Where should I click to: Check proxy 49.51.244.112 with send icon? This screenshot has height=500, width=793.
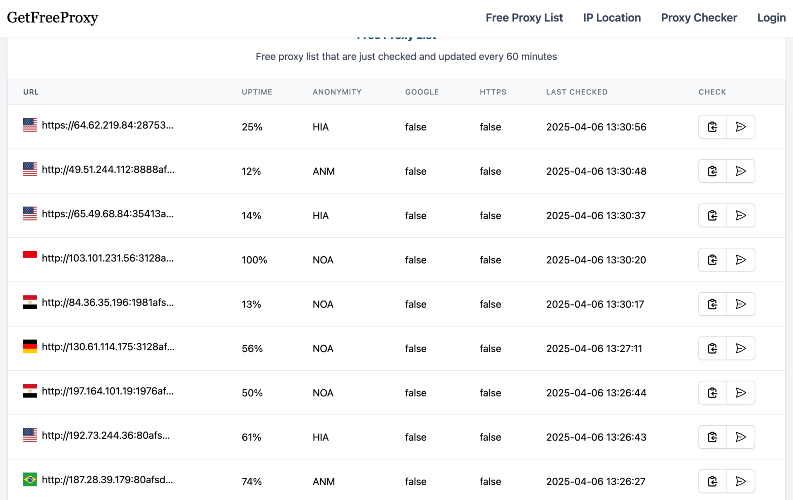click(x=740, y=171)
